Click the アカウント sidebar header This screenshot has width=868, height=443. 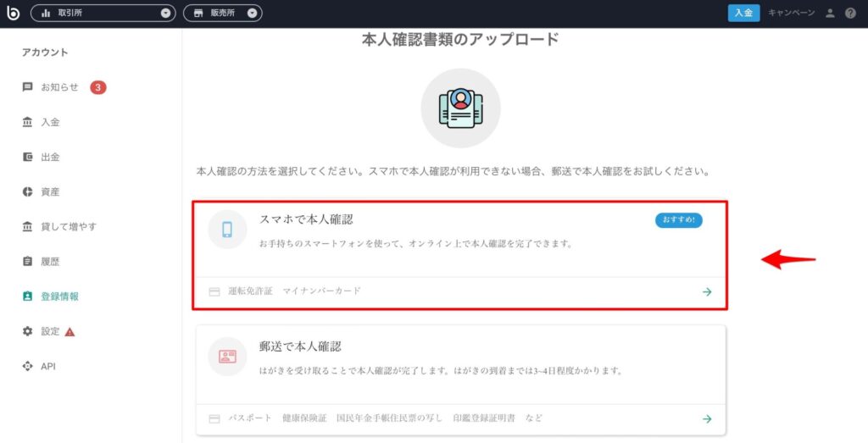[x=45, y=53]
